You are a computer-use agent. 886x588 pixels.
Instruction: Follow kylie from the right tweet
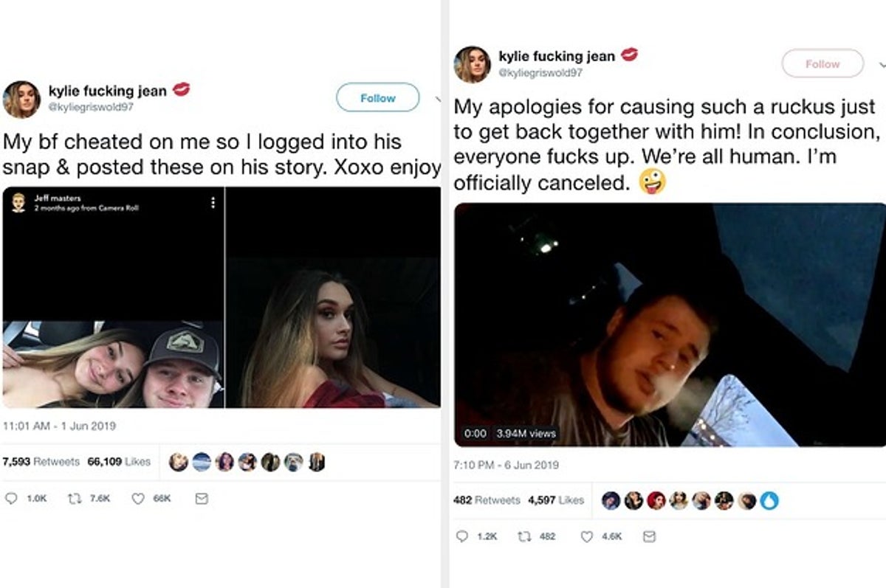pos(822,63)
